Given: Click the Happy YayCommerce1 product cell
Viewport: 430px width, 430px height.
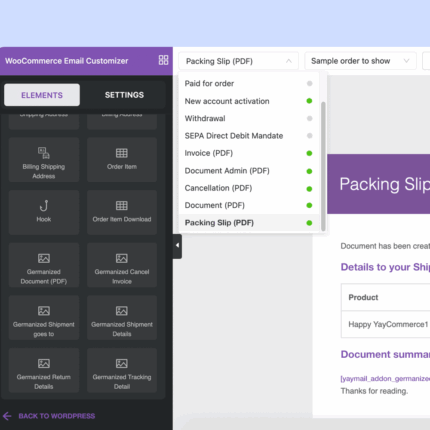Looking at the screenshot, I should (x=386, y=324).
